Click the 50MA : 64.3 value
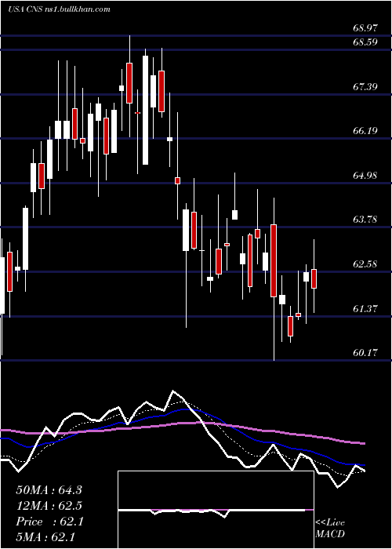The width and height of the screenshot is (392, 549). (x=49, y=490)
